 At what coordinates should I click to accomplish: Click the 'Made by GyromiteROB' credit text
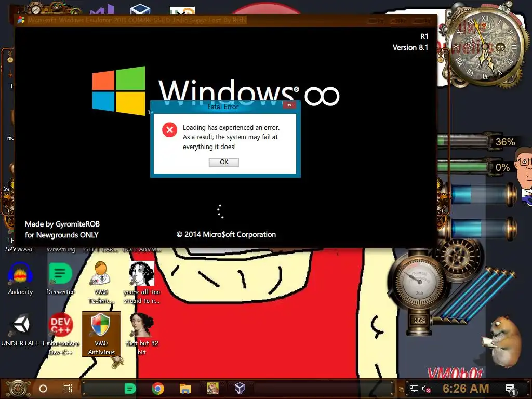(62, 224)
